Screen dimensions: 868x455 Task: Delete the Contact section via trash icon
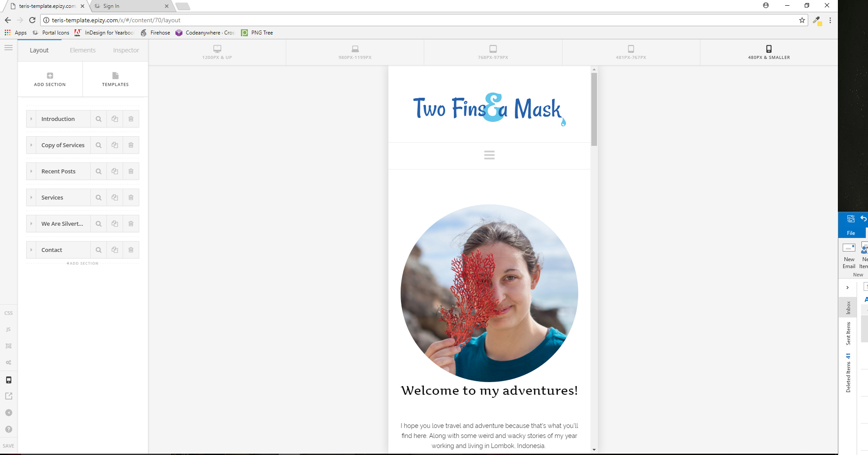[x=131, y=250]
